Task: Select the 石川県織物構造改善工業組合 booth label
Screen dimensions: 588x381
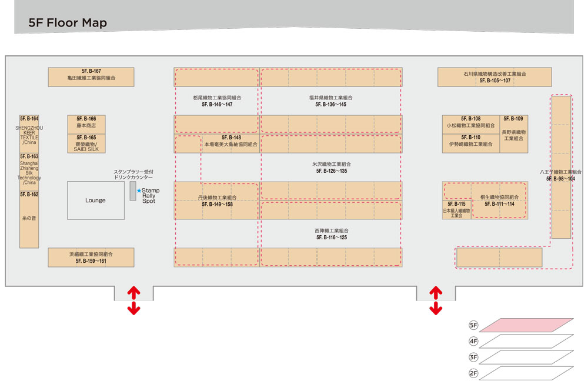Action: [494, 77]
